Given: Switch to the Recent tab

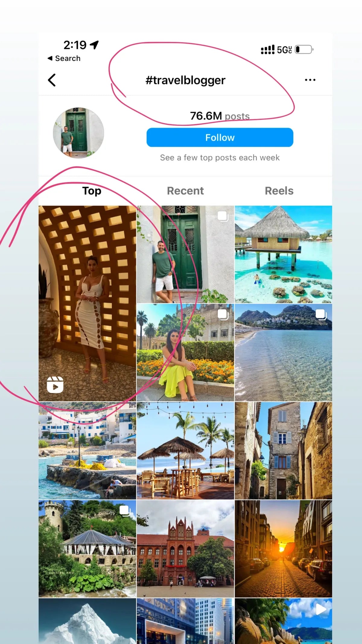Looking at the screenshot, I should point(185,191).
